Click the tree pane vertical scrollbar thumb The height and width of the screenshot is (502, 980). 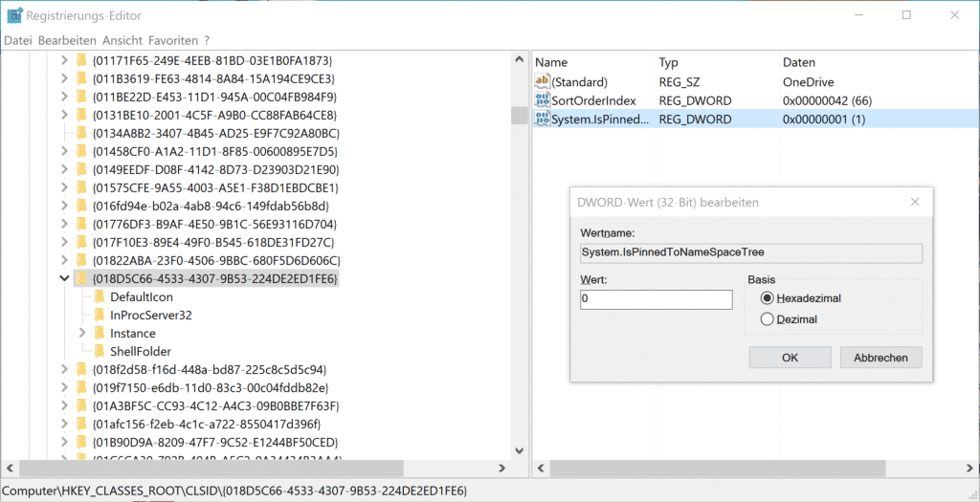tap(519, 116)
